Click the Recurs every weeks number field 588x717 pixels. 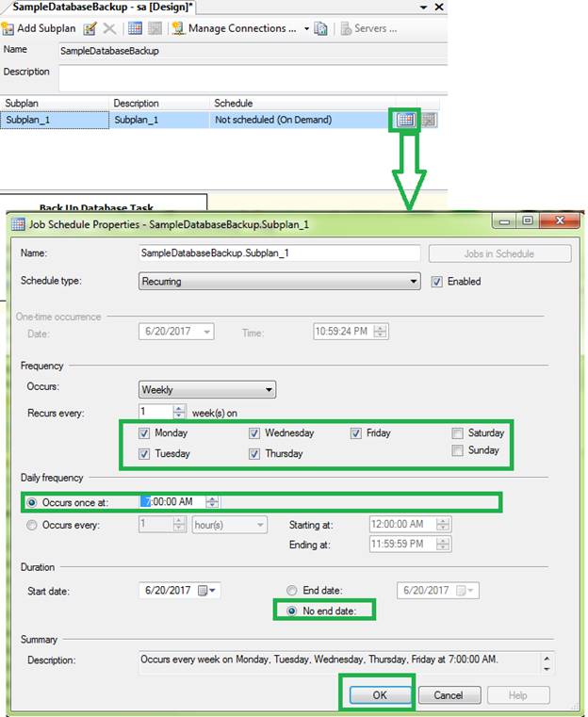155,412
